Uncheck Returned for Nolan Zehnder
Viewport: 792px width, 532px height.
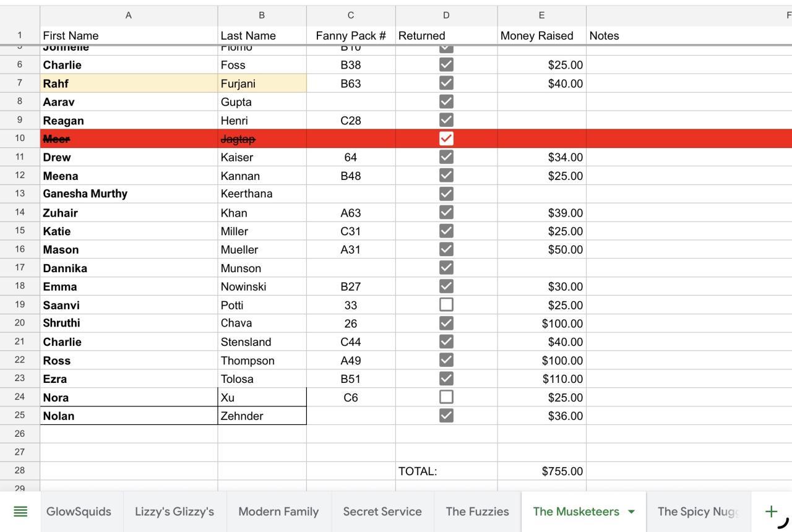pos(445,416)
